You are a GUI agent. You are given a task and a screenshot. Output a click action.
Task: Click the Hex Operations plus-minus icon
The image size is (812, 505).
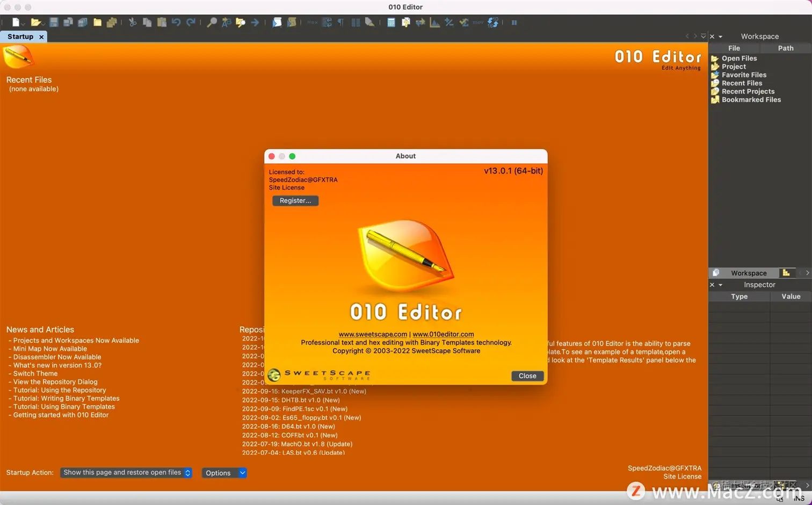pos(450,23)
